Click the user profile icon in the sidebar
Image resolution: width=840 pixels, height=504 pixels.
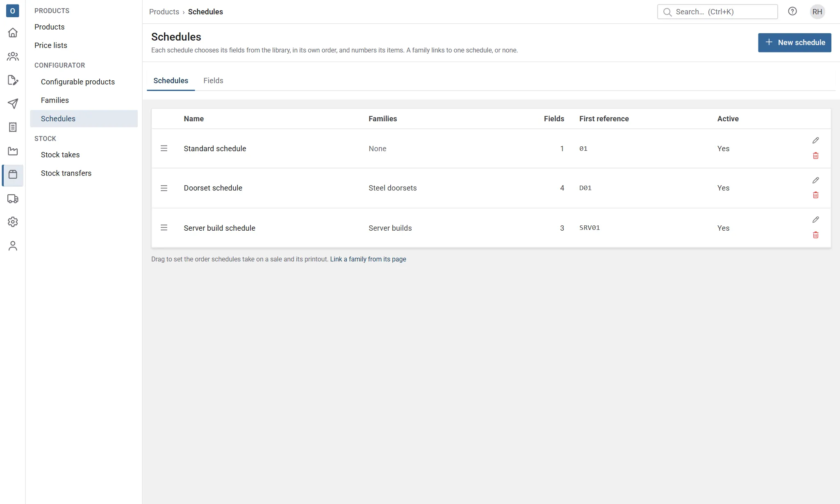click(13, 245)
